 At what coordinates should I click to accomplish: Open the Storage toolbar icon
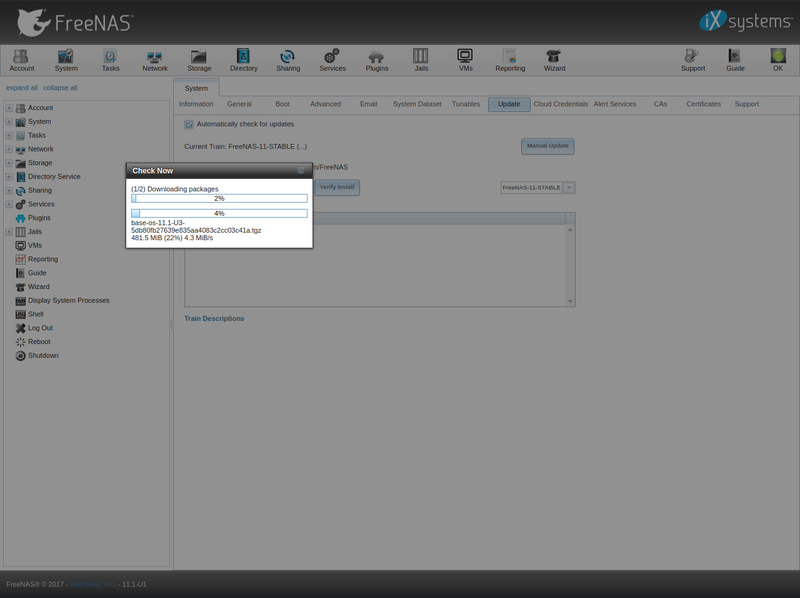(x=199, y=60)
